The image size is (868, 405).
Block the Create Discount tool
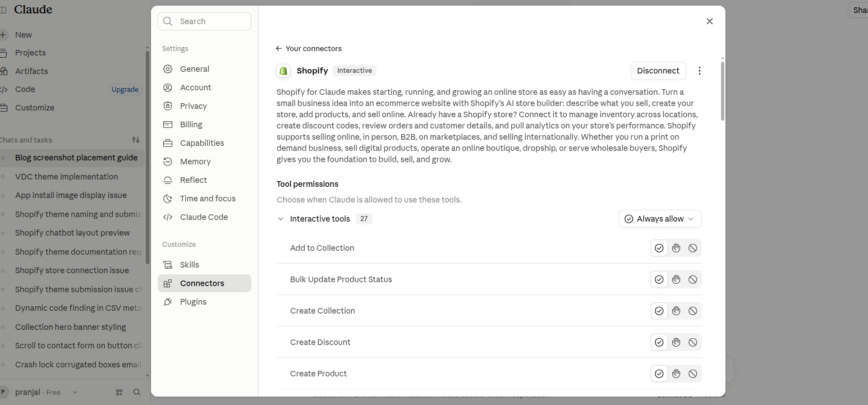pos(693,342)
